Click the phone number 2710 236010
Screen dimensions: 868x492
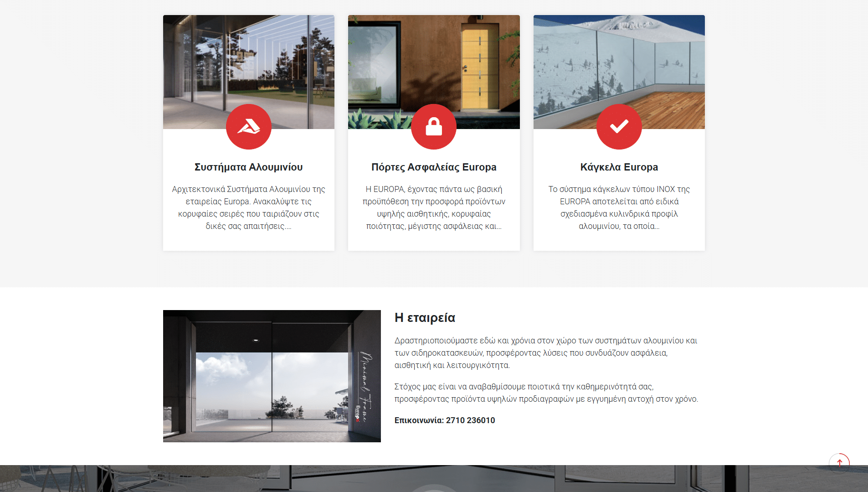pyautogui.click(x=470, y=420)
